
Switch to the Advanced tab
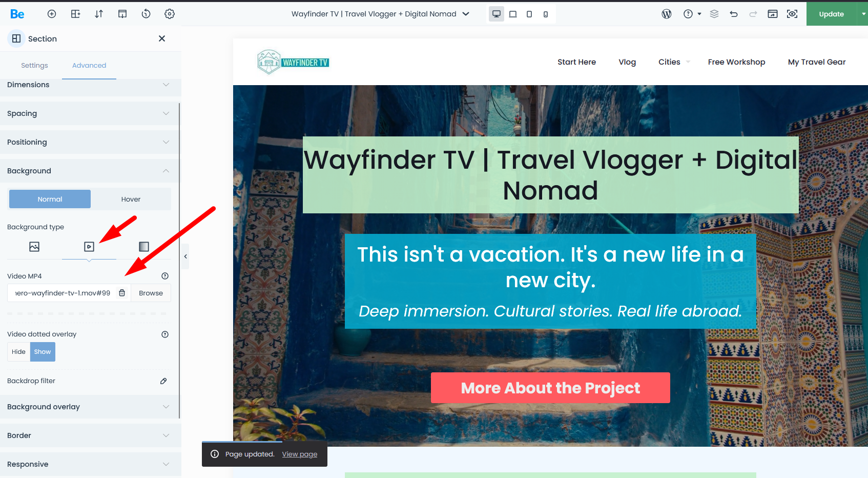(89, 65)
